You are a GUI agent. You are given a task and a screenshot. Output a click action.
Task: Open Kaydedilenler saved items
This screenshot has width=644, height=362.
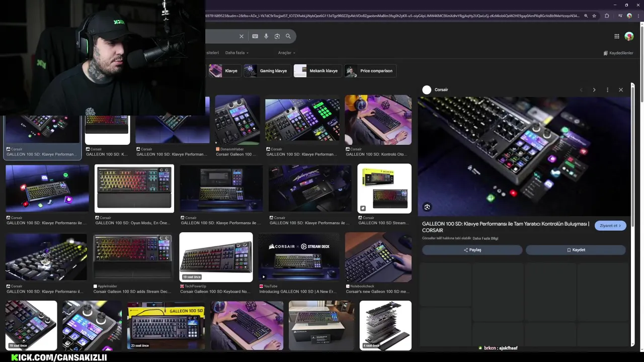(618, 53)
